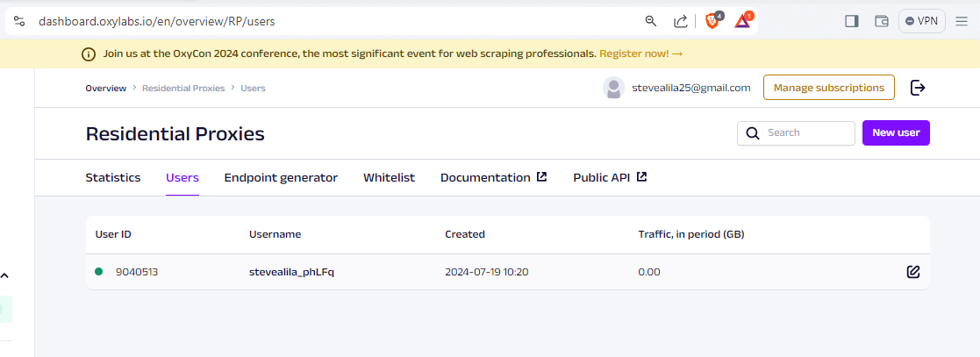The image size is (980, 357).
Task: Select the Whitelist tab
Action: (x=389, y=177)
